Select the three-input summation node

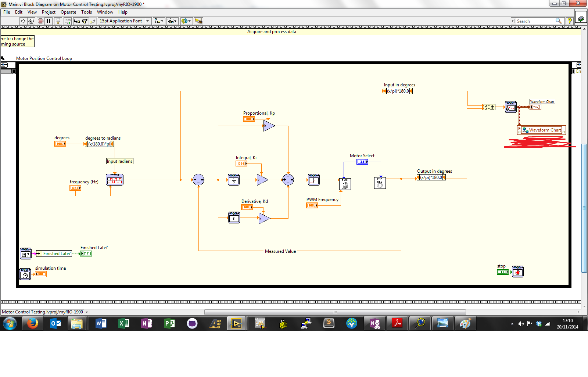288,180
